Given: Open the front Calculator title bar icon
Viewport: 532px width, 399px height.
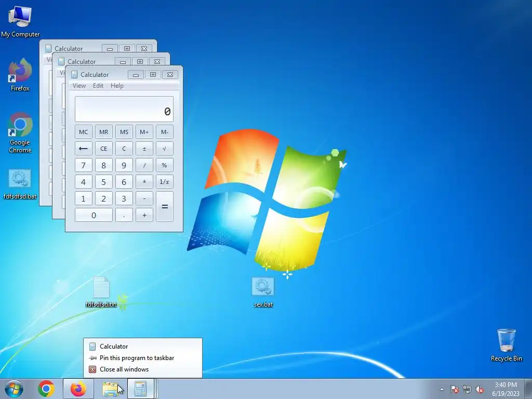Looking at the screenshot, I should [74, 75].
